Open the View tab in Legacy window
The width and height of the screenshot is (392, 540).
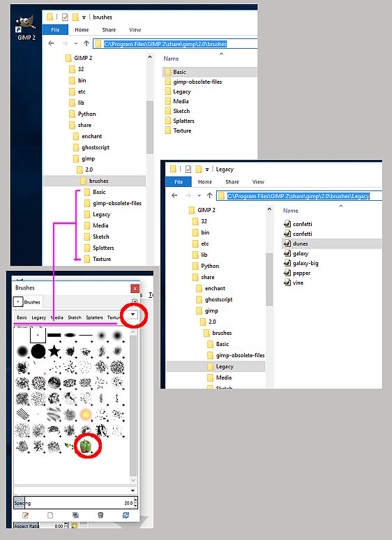point(258,182)
